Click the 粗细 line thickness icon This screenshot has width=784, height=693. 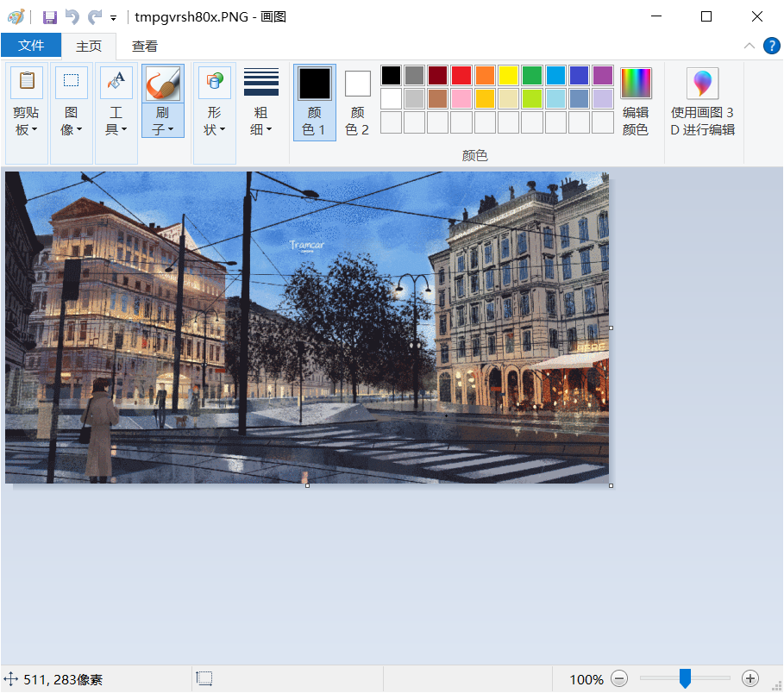261,81
